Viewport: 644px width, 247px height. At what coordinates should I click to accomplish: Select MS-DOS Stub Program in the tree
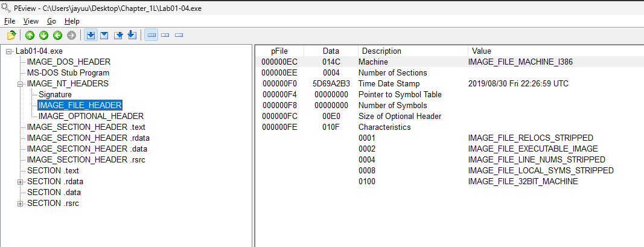pos(68,72)
